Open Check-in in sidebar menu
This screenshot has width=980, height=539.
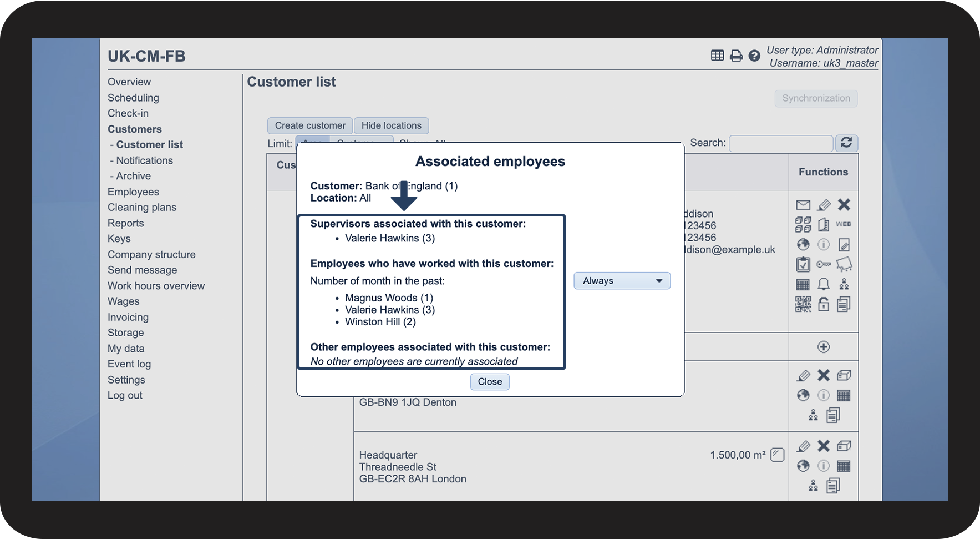click(x=128, y=113)
